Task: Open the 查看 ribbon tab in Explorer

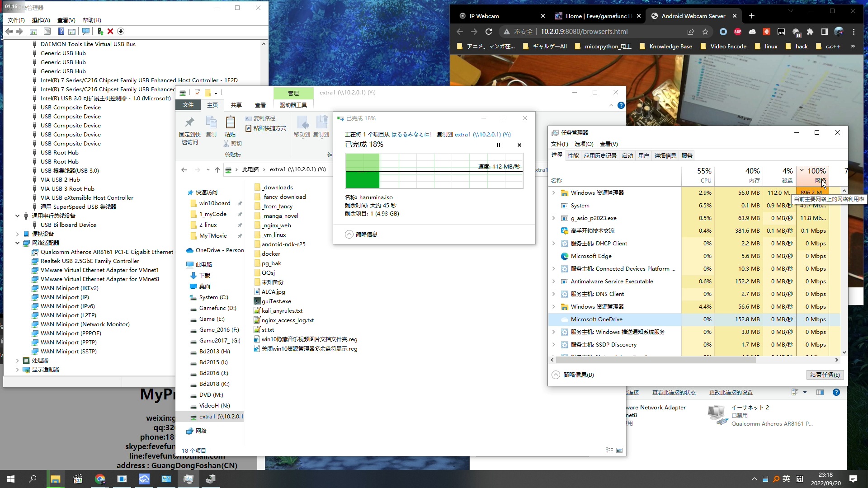Action: click(260, 105)
